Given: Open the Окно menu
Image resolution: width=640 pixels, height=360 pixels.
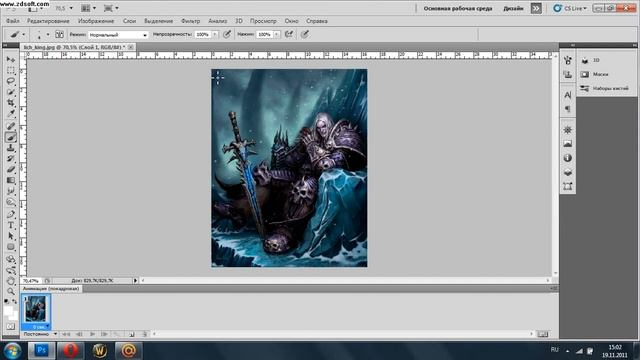Looking at the screenshot, I should (291, 21).
